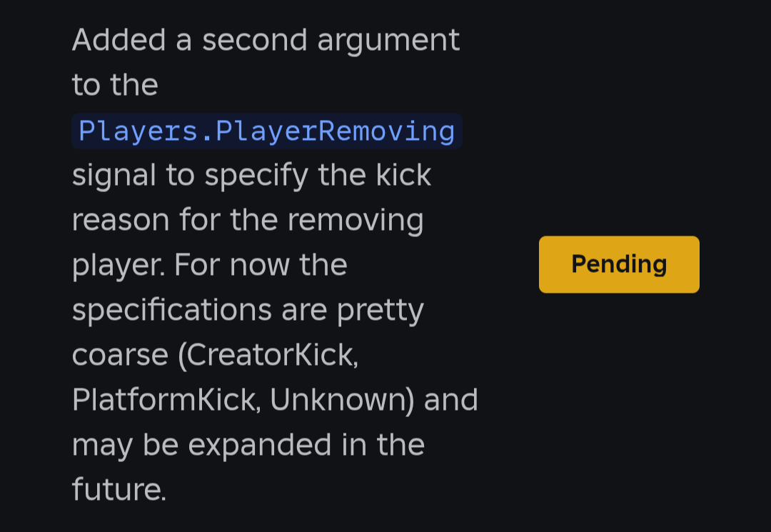Click the word signal after the code link
Viewport: 771px width, 532px height.
[114, 176]
